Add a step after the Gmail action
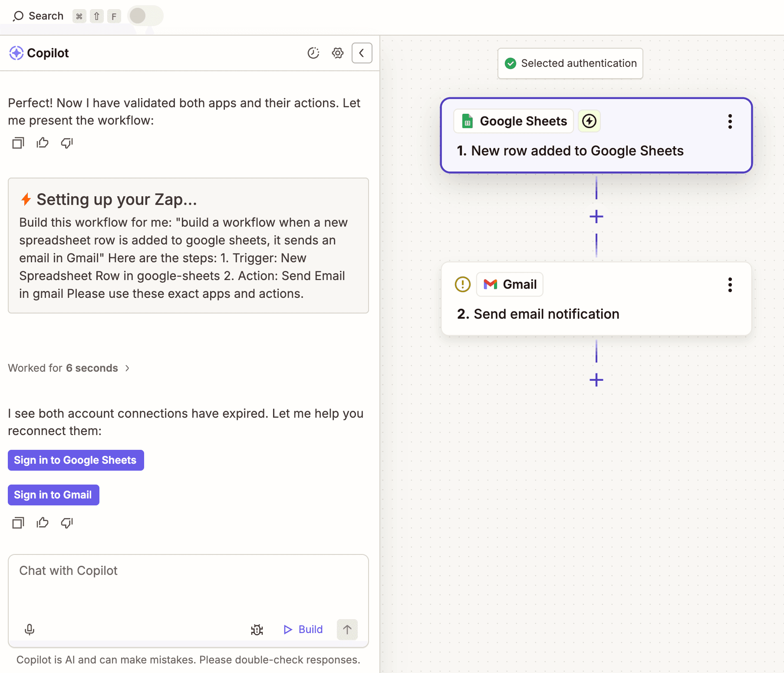The height and width of the screenshot is (673, 784). tap(596, 380)
